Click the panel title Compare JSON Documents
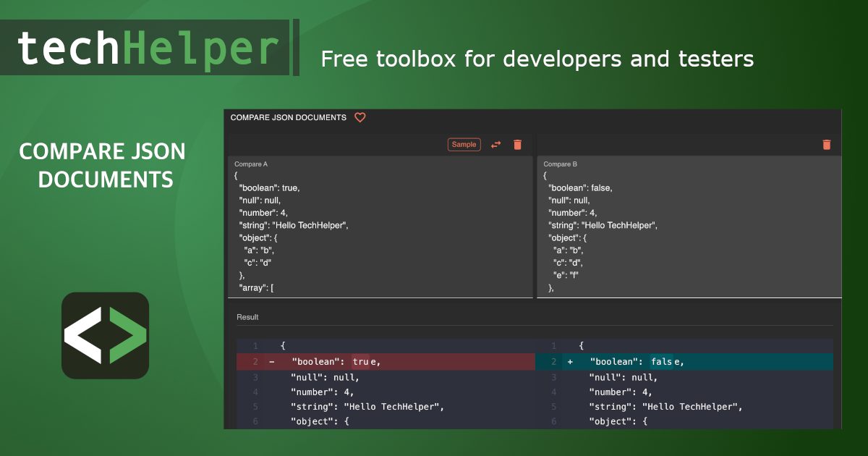868x456 pixels. click(x=288, y=117)
